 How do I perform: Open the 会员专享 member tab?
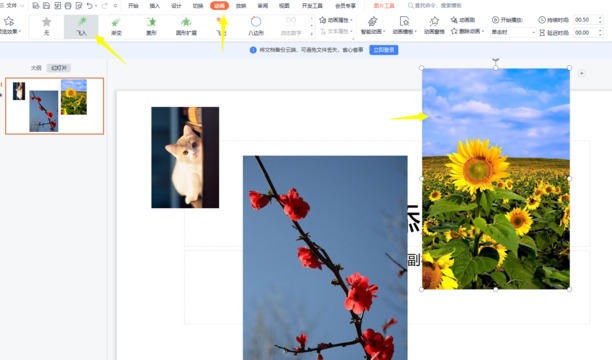point(345,5)
